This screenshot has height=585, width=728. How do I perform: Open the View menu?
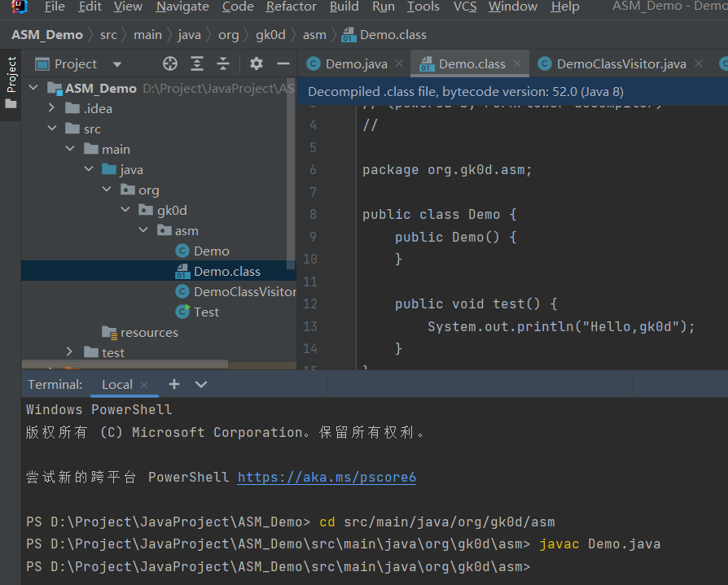tap(128, 7)
